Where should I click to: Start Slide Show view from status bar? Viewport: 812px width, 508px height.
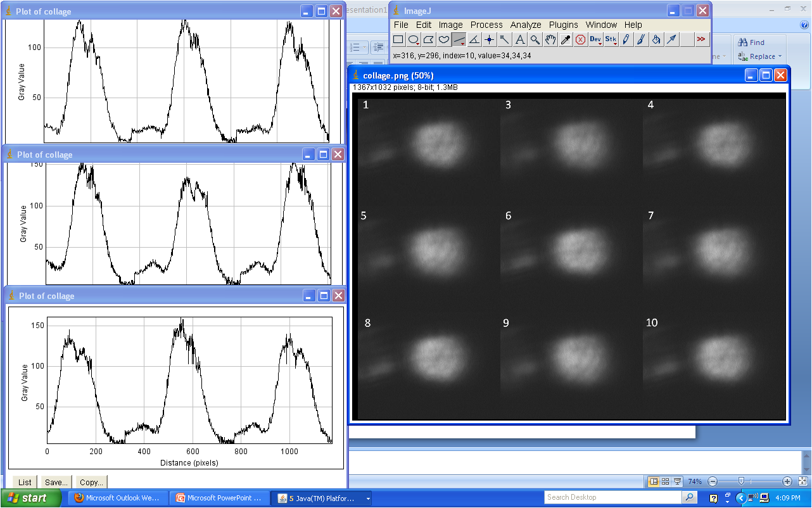point(677,481)
